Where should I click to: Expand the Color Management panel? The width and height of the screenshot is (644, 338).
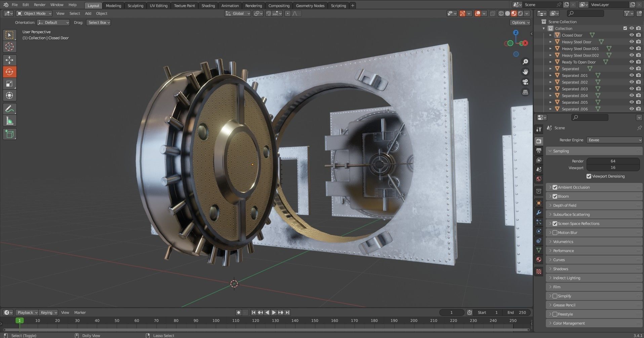pos(594,323)
